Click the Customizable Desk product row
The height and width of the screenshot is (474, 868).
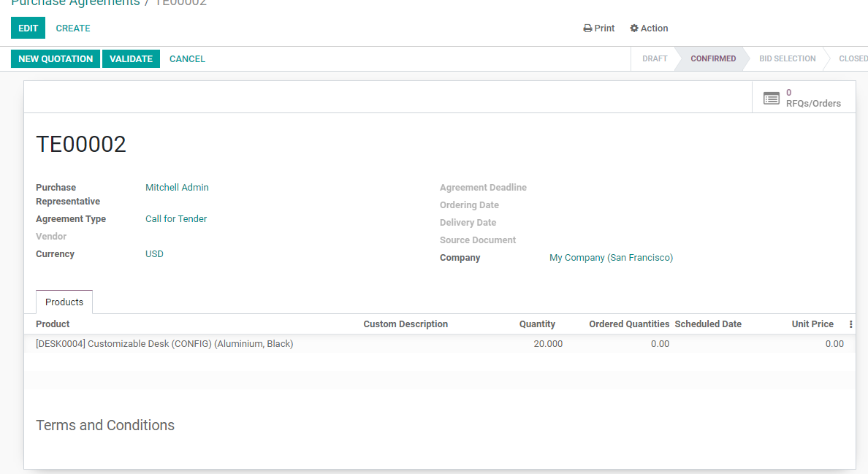point(164,344)
